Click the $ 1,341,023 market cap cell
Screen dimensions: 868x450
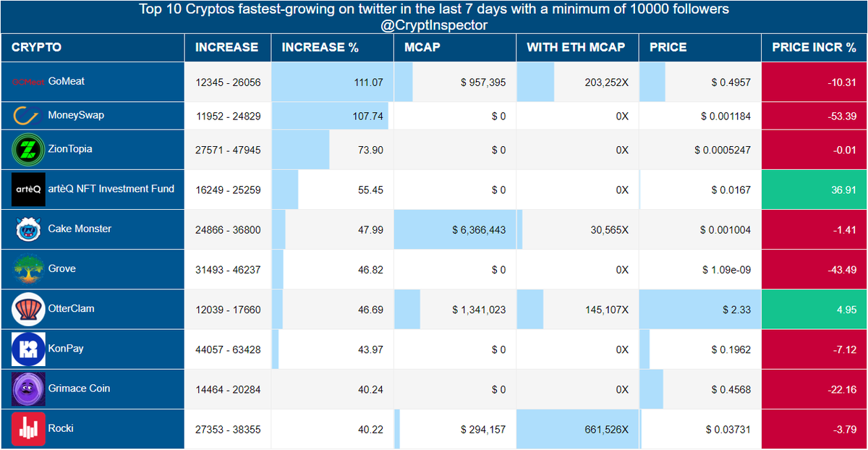(455, 309)
